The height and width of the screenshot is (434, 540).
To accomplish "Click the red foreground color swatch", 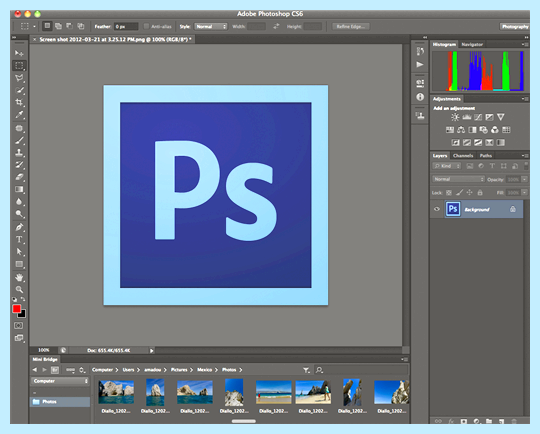I will click(16, 309).
